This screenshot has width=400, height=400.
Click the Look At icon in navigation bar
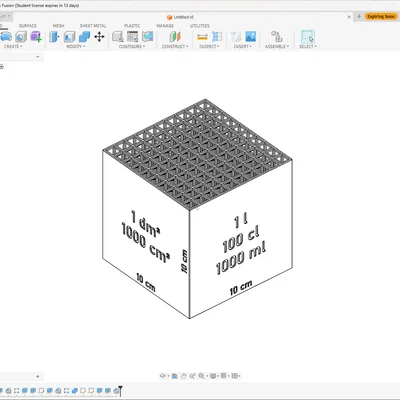pyautogui.click(x=174, y=376)
